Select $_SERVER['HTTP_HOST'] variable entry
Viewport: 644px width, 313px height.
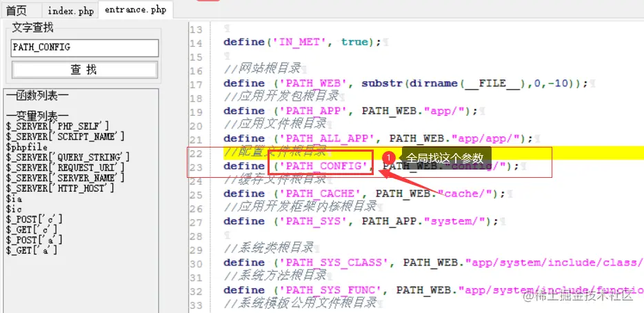coord(60,188)
